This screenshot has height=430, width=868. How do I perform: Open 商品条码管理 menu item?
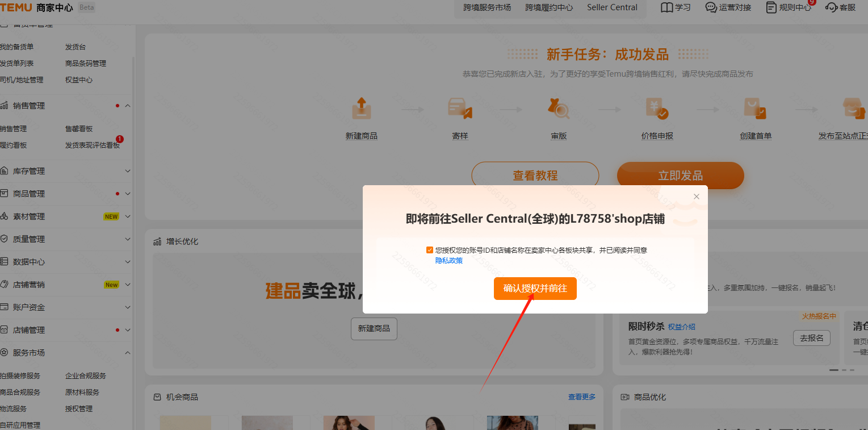pos(86,63)
